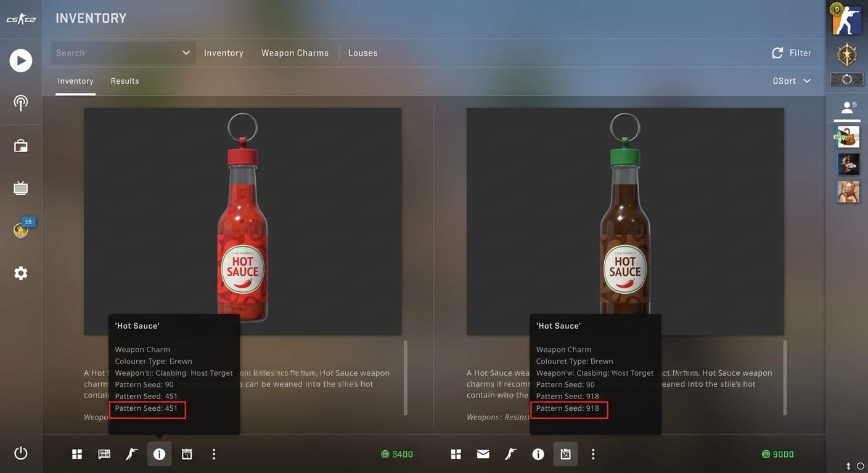Open second friend avatar in right panel
This screenshot has height=473, width=868.
tap(848, 164)
